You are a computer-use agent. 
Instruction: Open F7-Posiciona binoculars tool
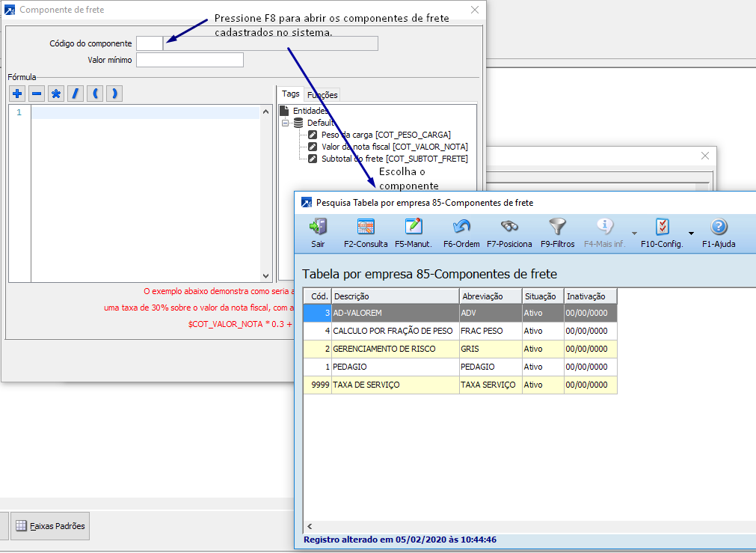509,227
